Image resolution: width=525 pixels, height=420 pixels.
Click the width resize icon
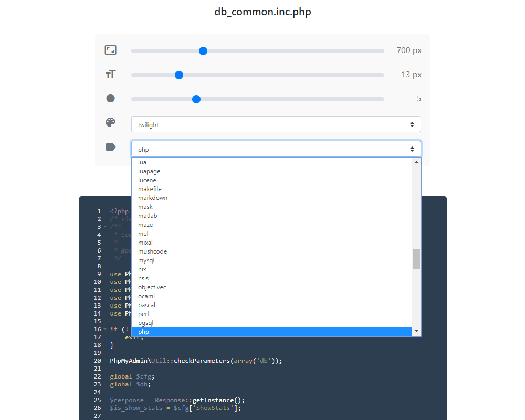[110, 50]
